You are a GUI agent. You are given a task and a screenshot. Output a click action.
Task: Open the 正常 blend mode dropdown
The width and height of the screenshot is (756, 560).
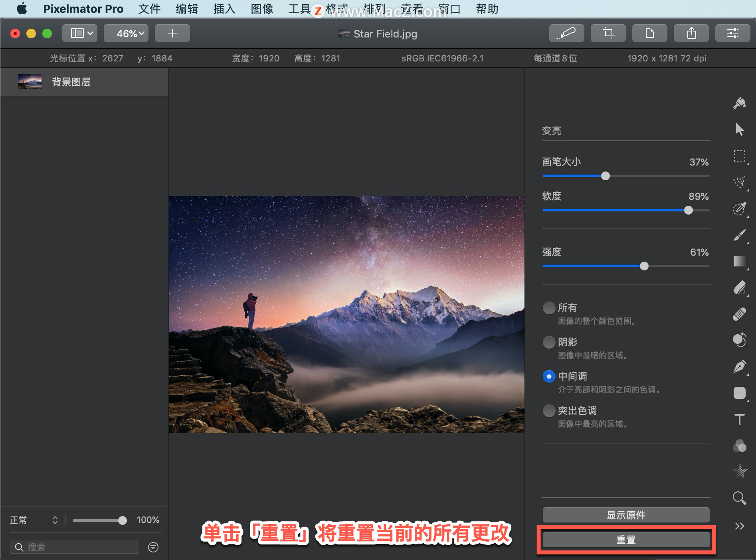34,520
